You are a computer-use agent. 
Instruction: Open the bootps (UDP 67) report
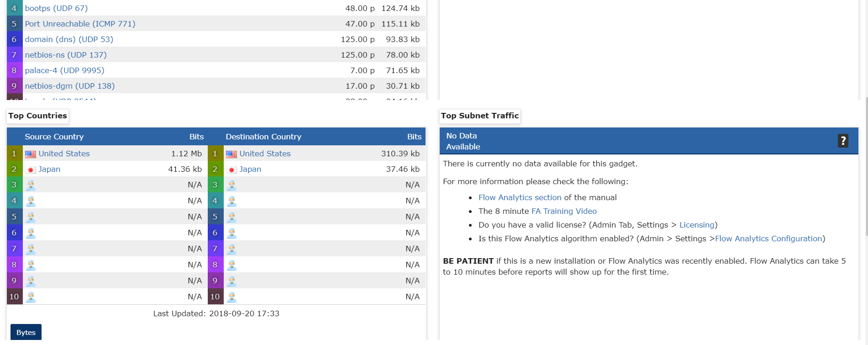[56, 8]
